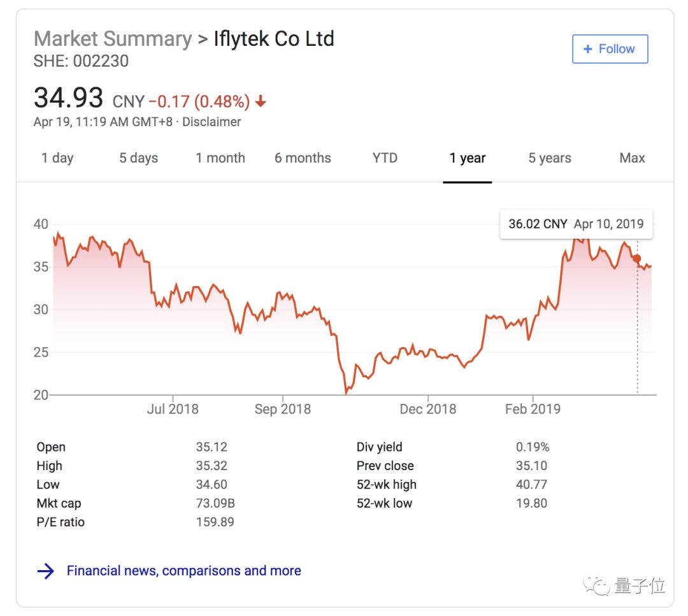
Task: Switch to the 5 days range
Action: click(x=138, y=158)
